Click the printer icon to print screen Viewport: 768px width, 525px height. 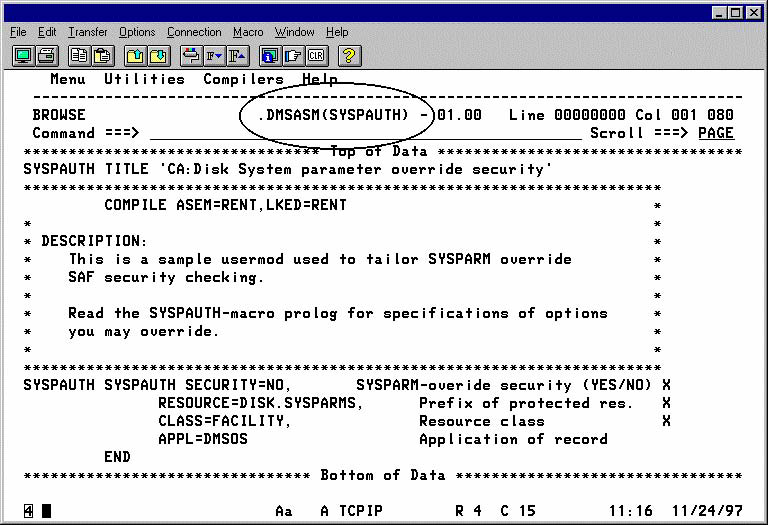(47, 56)
